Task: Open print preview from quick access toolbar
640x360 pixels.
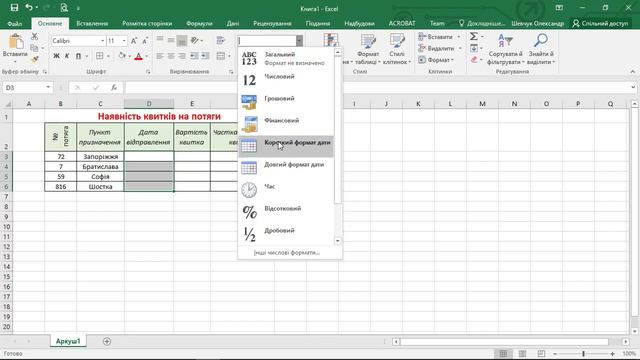Action: (64, 7)
